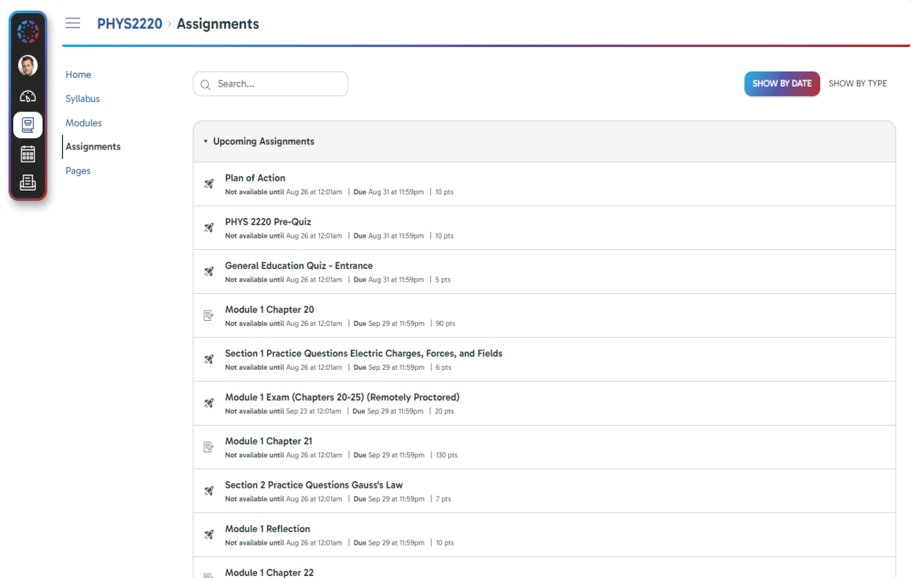
Task: Click the assignment icon beside Module 1 Chapter 20
Action: point(209,316)
